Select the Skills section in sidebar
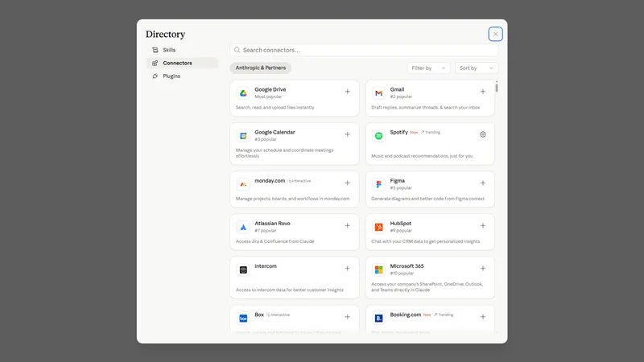This screenshot has height=362, width=644. tap(169, 50)
